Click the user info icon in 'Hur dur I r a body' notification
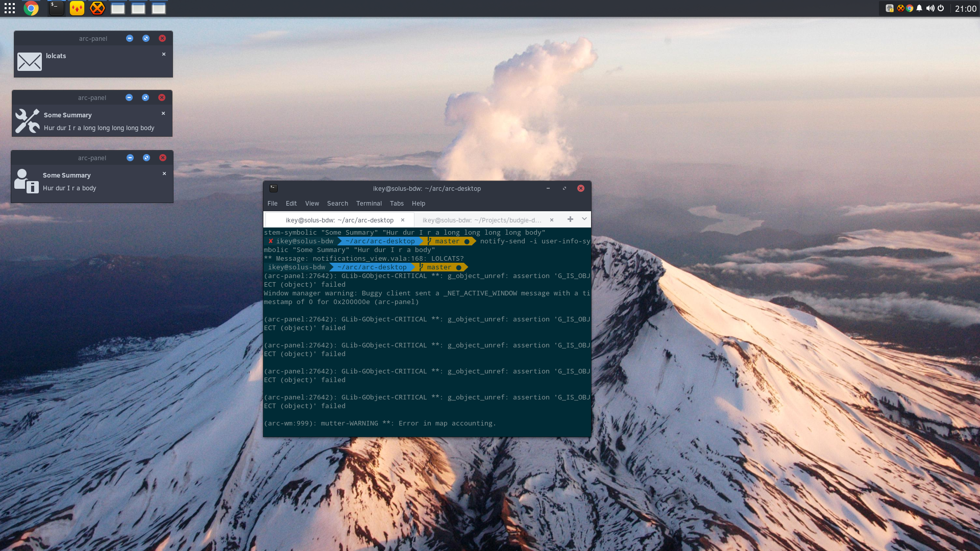Image resolution: width=980 pixels, height=551 pixels. [26, 181]
